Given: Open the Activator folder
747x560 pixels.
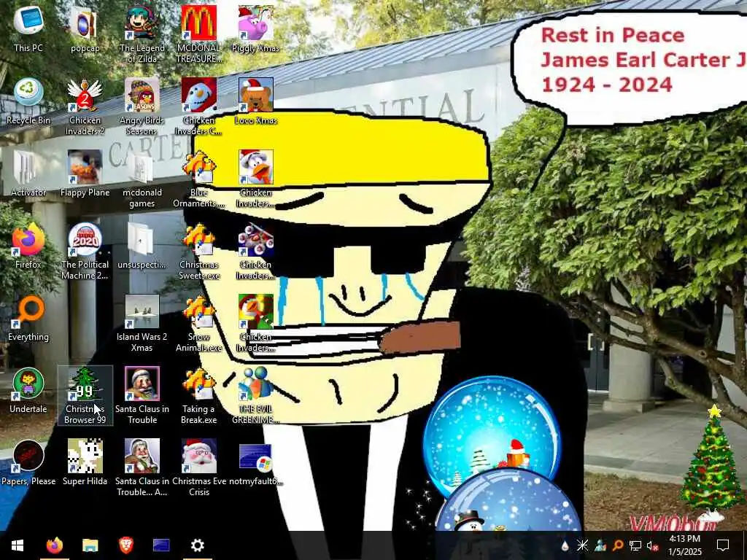Looking at the screenshot, I should pos(28,174).
